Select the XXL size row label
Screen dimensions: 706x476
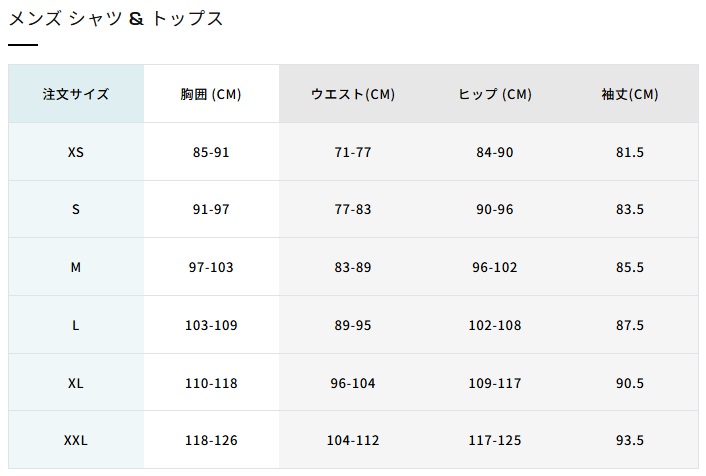coord(76,440)
